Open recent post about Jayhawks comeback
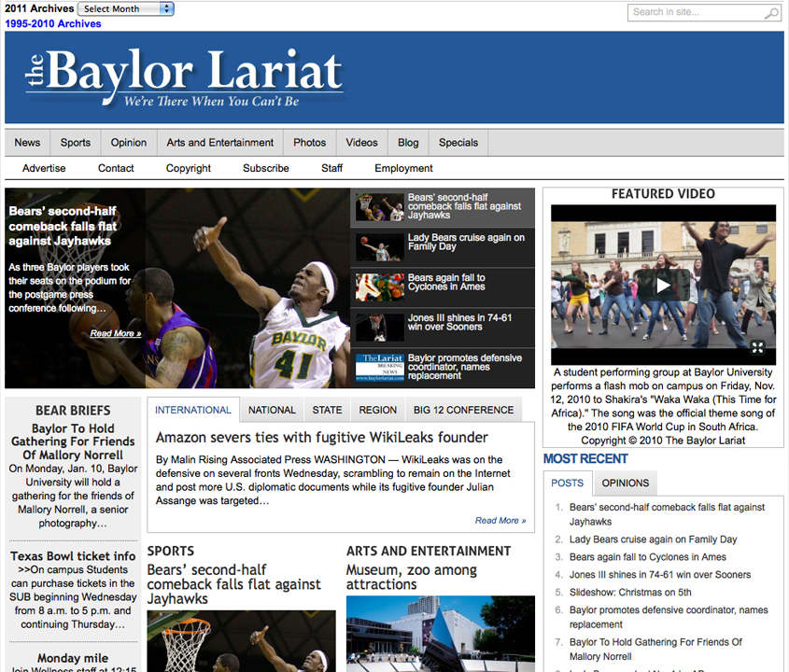This screenshot has height=672, width=789. (667, 514)
